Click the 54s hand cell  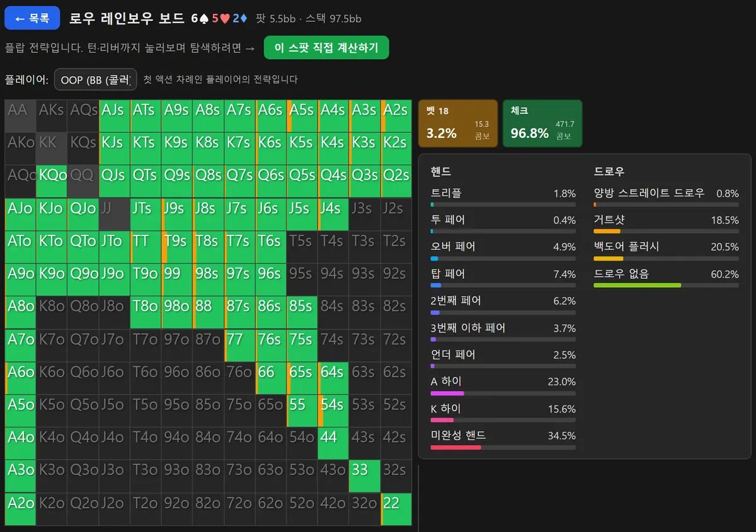click(x=334, y=410)
